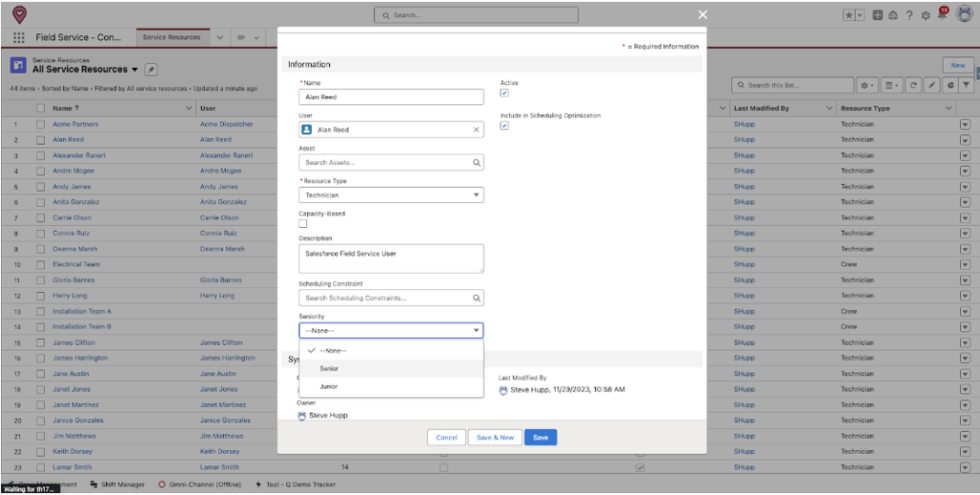Click the Search this list field
Image resolution: width=980 pixels, height=495 pixels.
coord(792,85)
